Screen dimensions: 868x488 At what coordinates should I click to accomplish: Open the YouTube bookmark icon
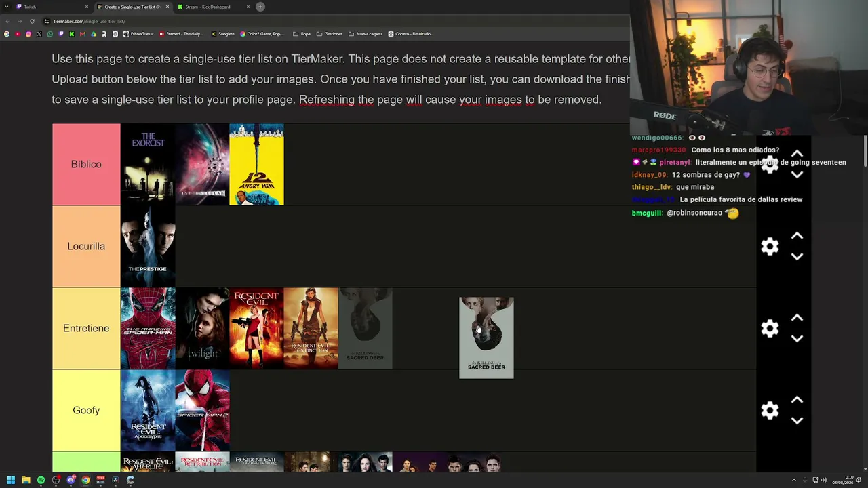18,34
